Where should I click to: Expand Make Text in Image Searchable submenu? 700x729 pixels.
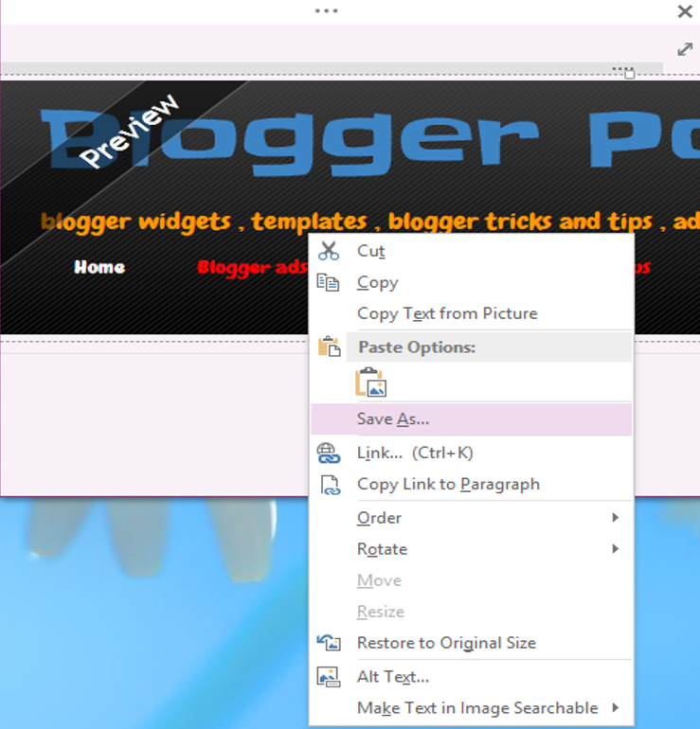[616, 707]
